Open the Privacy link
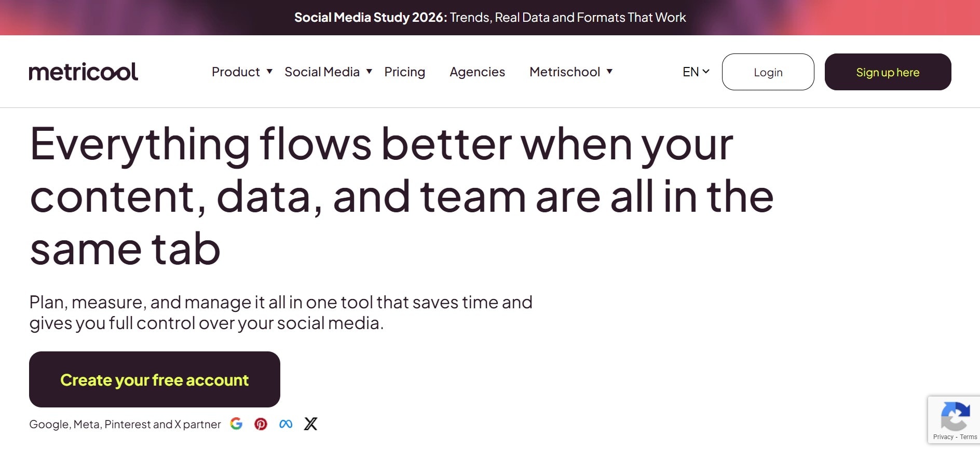The height and width of the screenshot is (450, 980). 943,437
